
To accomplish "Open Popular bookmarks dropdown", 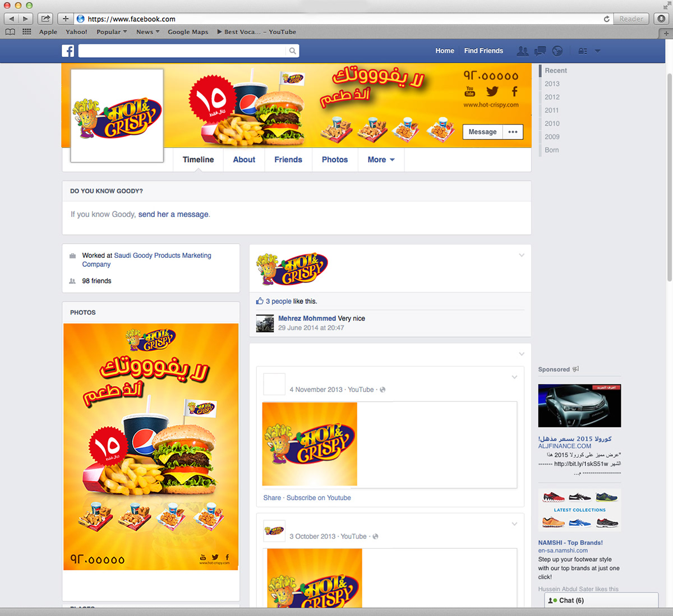I will tap(112, 32).
